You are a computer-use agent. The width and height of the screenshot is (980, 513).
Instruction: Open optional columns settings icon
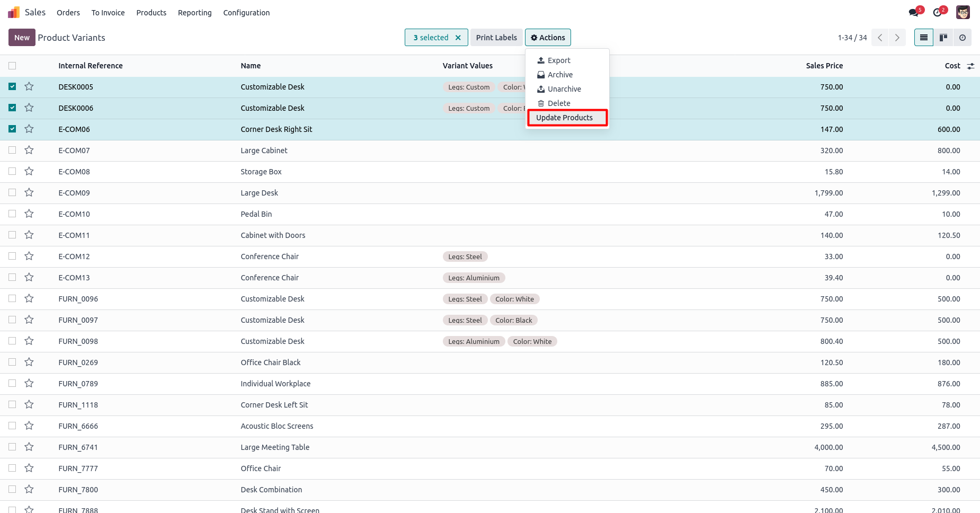point(970,66)
